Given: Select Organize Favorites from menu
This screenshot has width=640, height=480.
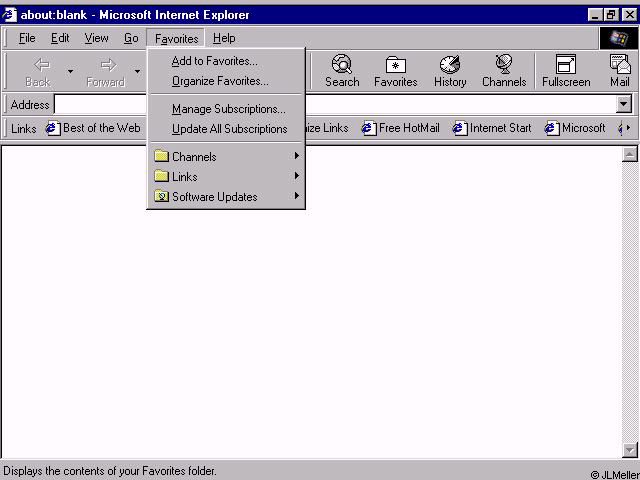Looking at the screenshot, I should 220,81.
